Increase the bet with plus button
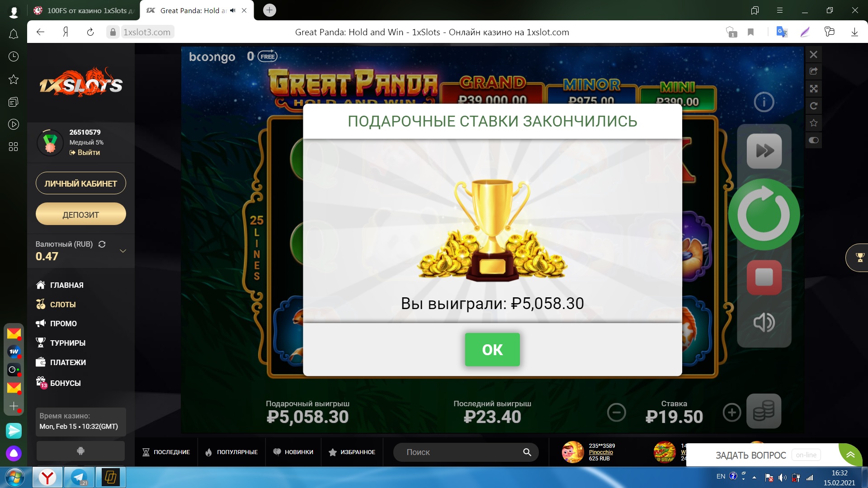The width and height of the screenshot is (868, 488). point(732,412)
